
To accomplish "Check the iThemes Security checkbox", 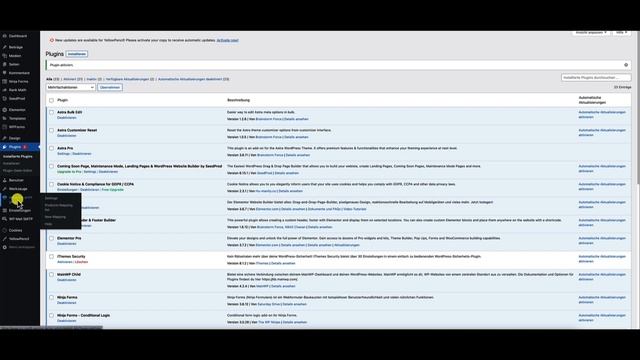I will (51, 257).
